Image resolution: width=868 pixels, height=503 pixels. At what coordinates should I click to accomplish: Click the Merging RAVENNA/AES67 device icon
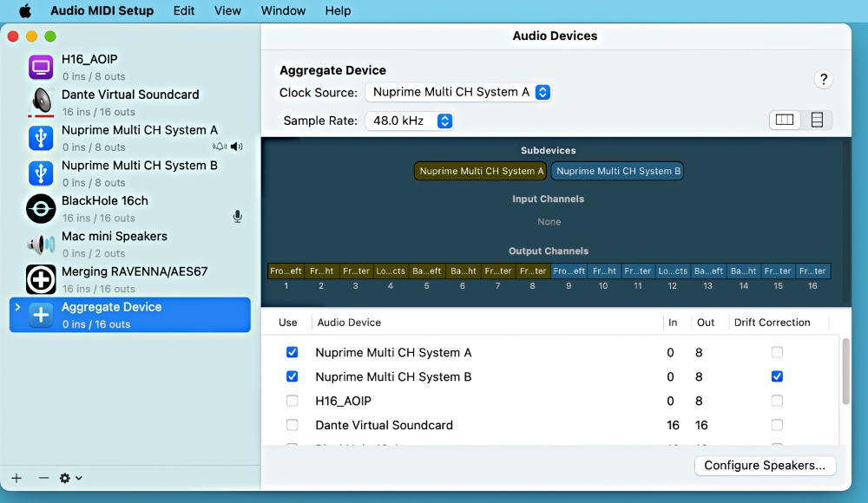point(41,279)
